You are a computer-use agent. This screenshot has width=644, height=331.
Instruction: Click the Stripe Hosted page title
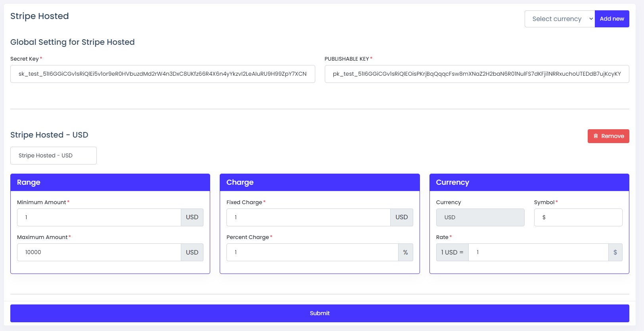40,16
